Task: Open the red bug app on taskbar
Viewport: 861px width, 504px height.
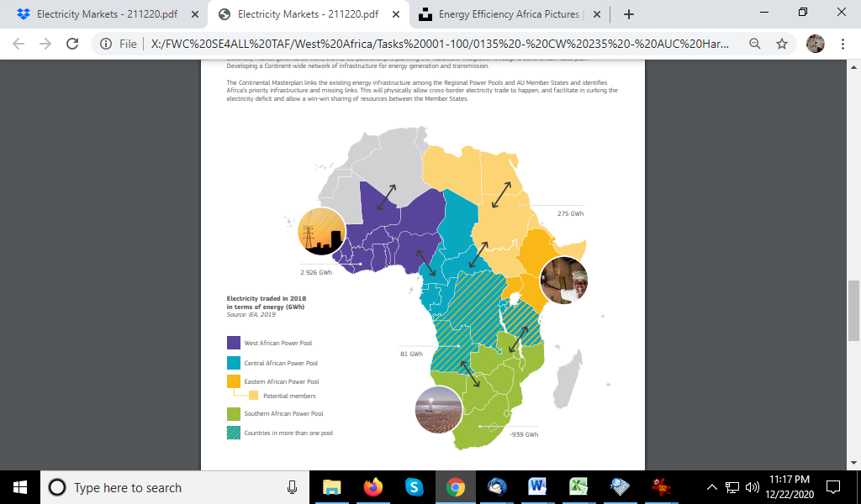Action: [661, 487]
